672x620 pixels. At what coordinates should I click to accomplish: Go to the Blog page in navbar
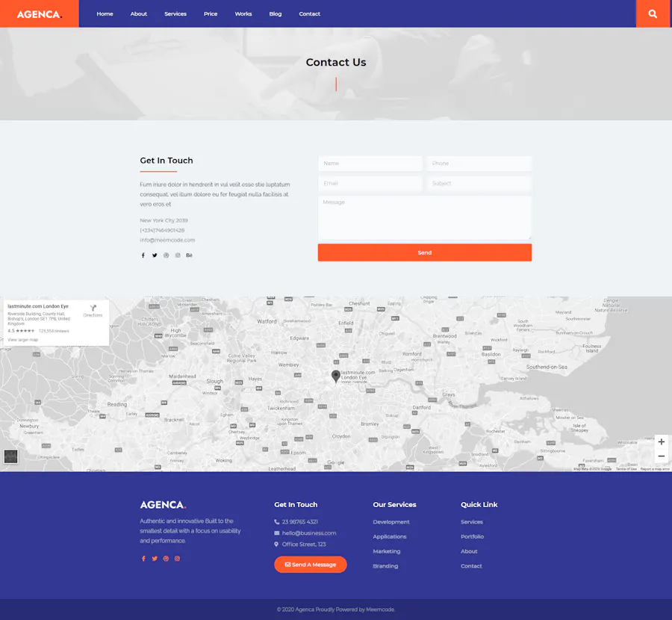pyautogui.click(x=276, y=13)
